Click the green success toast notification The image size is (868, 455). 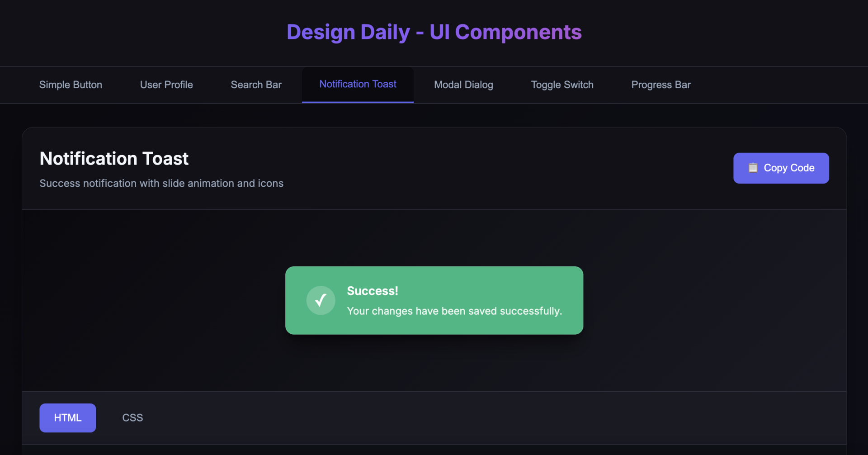coord(434,300)
